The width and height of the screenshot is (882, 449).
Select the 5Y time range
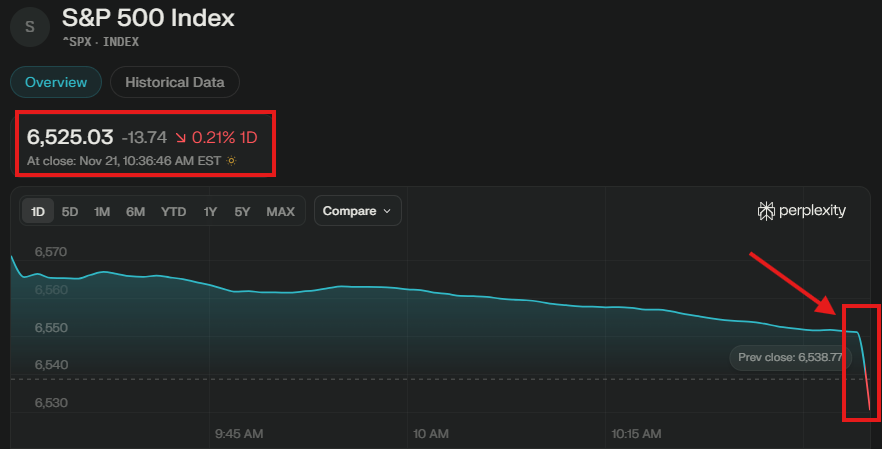click(242, 212)
